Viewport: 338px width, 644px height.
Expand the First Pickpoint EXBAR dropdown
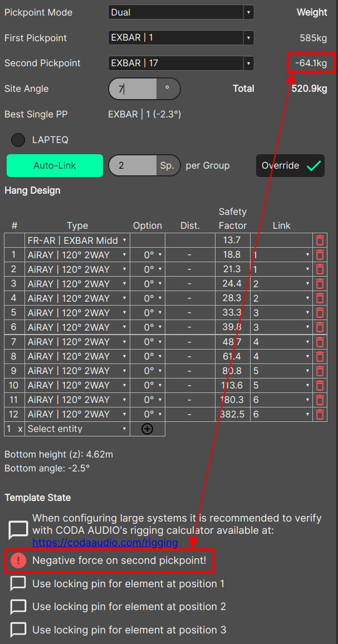click(181, 38)
